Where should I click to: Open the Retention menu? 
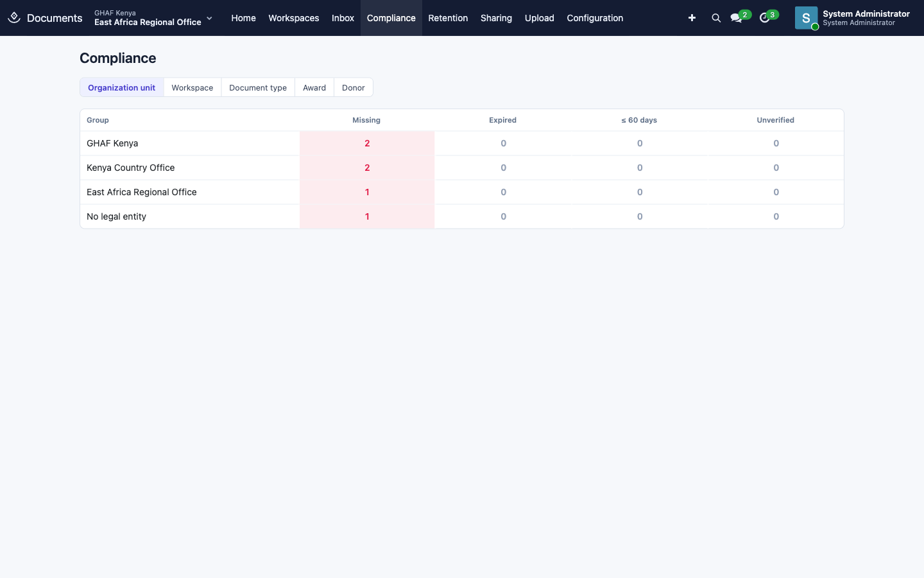(x=448, y=18)
